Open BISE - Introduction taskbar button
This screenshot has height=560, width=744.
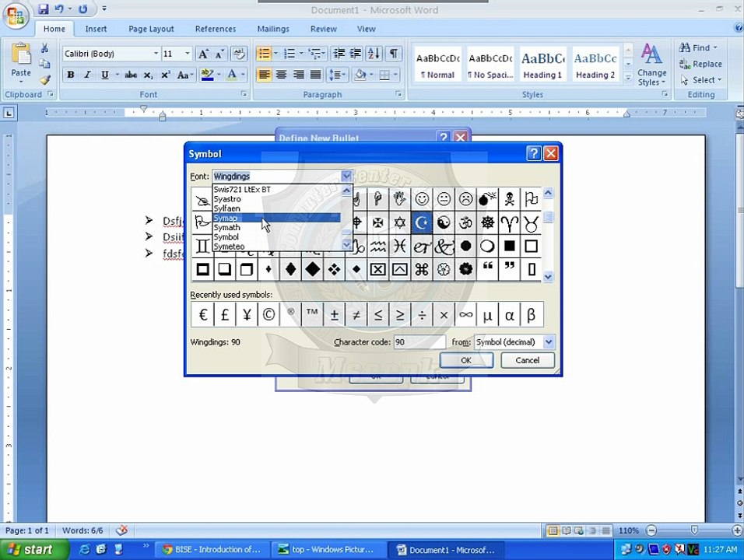click(x=212, y=550)
